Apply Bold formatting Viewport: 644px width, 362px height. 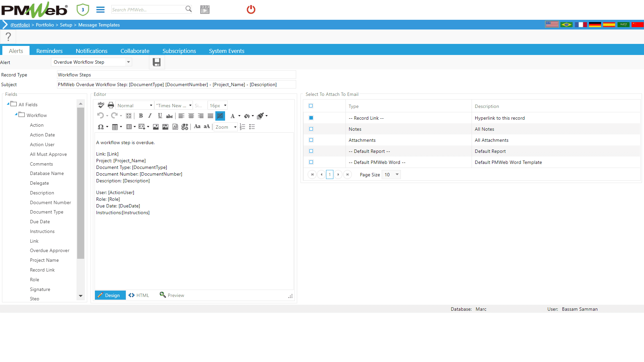pos(141,116)
